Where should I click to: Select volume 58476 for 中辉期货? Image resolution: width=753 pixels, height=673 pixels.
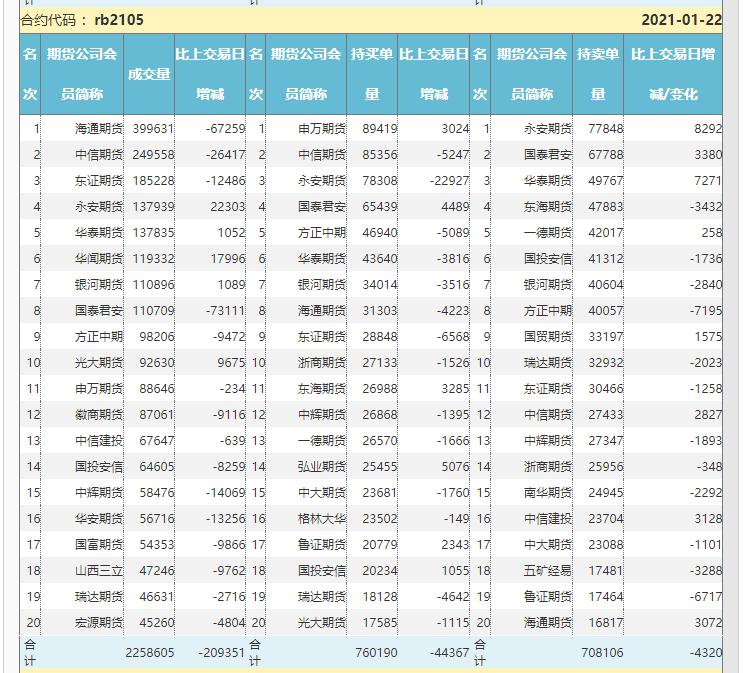click(157, 492)
